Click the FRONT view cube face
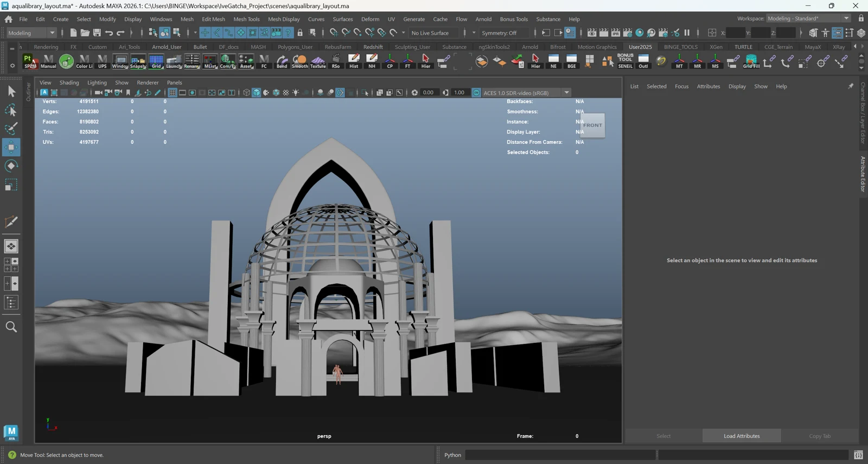The width and height of the screenshot is (868, 464). [592, 125]
